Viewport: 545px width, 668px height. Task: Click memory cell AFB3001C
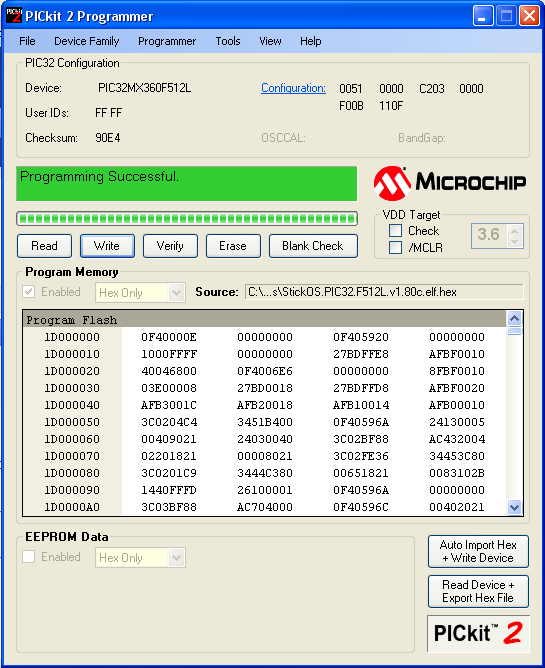click(x=169, y=405)
